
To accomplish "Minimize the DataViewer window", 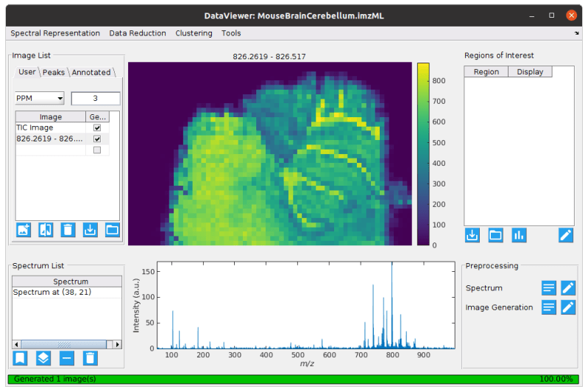I will [x=532, y=15].
